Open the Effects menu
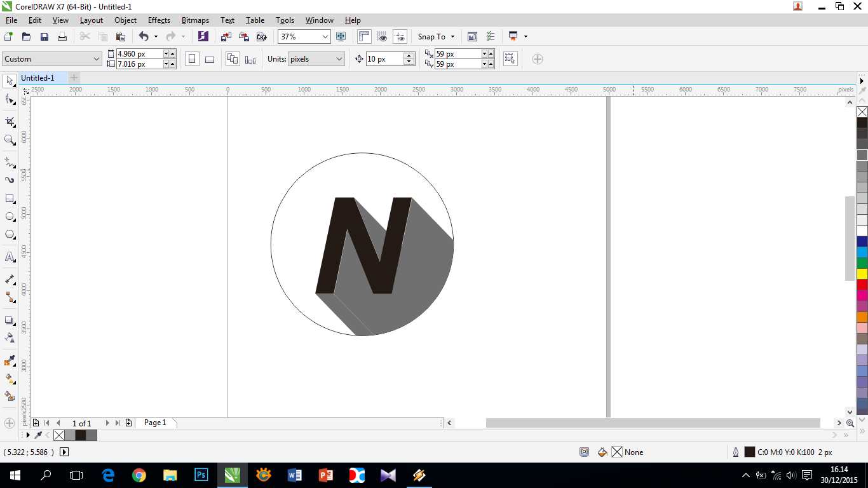The image size is (868, 488). coord(159,20)
